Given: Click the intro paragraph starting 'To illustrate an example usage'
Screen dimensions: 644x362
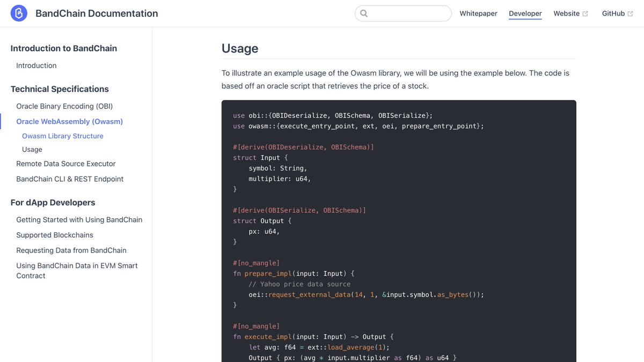Looking at the screenshot, I should pyautogui.click(x=396, y=79).
